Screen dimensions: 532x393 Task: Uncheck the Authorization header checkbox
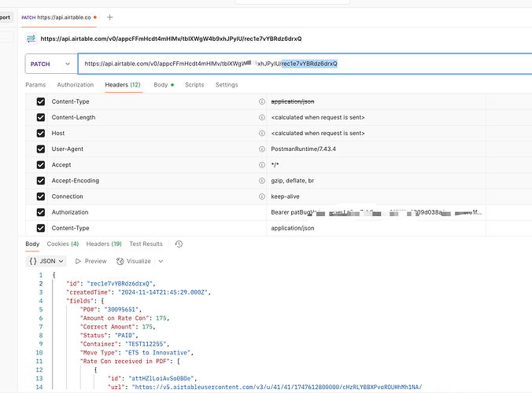pos(41,212)
